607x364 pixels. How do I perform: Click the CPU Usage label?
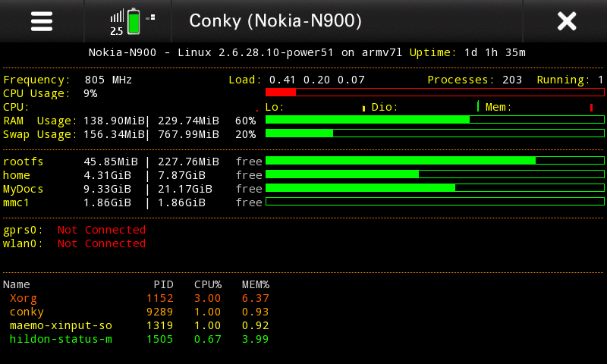tap(36, 93)
